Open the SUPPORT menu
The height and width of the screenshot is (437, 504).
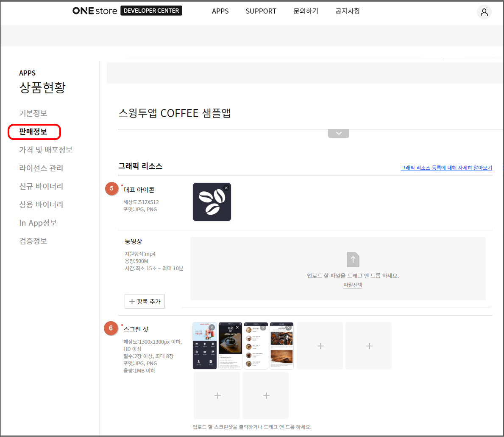click(261, 11)
